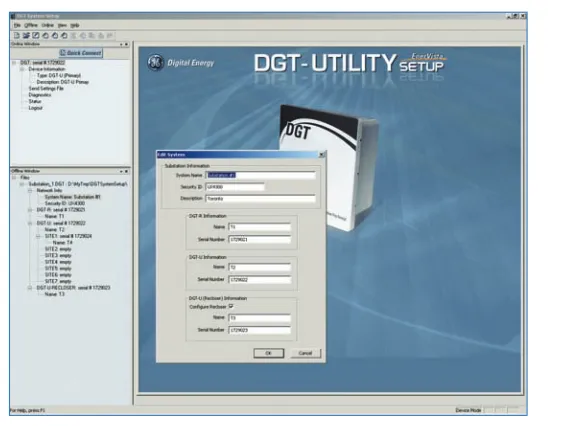Viewport: 568px width, 426px height.
Task: Click the GE Digital Energy logo
Action: pos(181,63)
